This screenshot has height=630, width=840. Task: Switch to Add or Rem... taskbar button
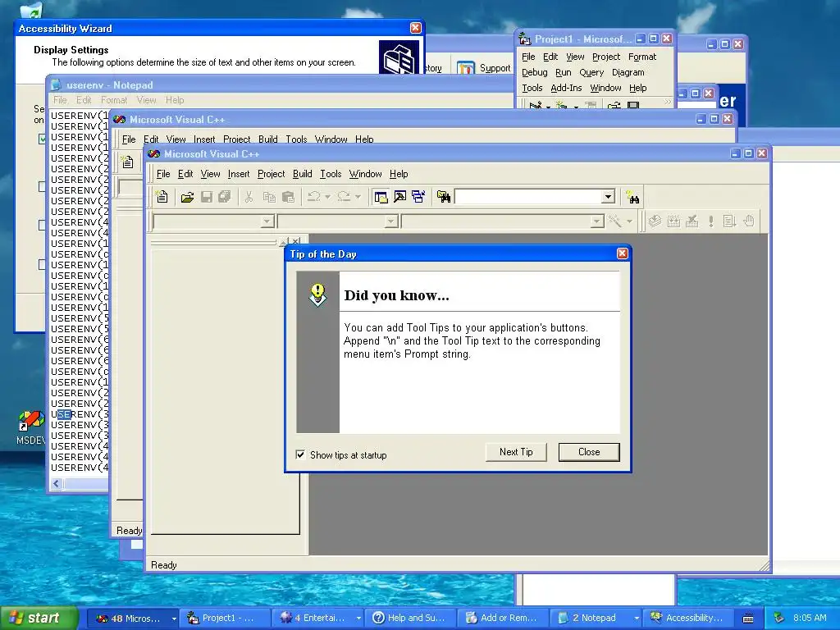[x=503, y=619]
